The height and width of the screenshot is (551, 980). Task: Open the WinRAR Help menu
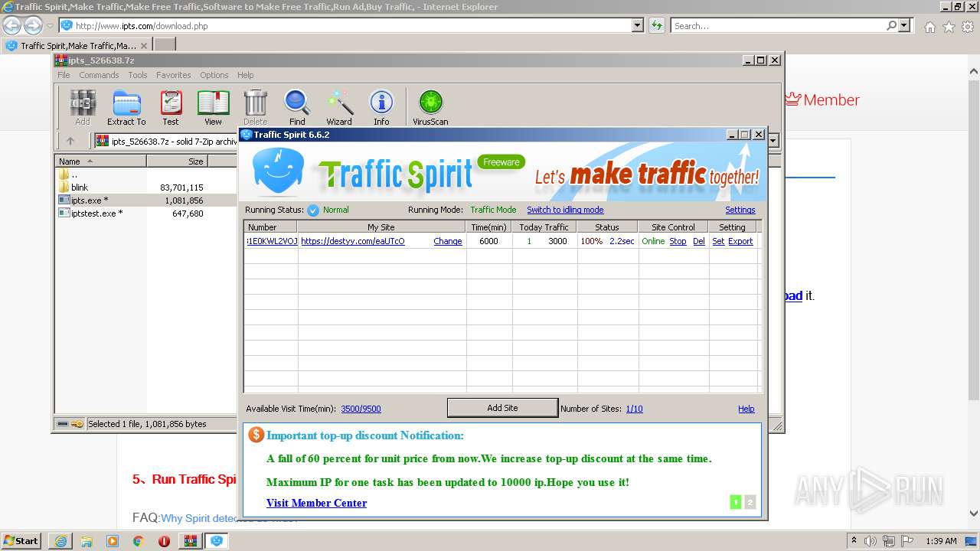coord(245,75)
